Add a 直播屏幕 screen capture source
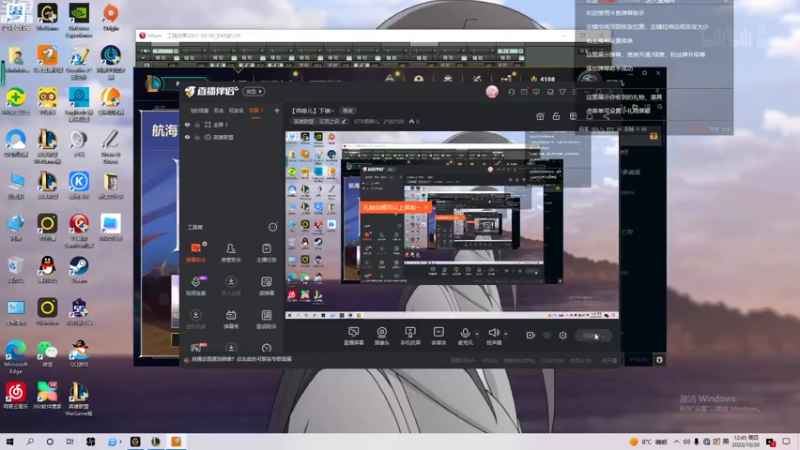 click(x=354, y=336)
